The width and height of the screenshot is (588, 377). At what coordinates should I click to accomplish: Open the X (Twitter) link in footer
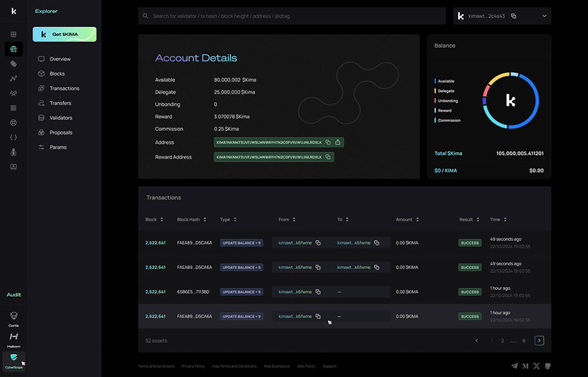coord(537,366)
